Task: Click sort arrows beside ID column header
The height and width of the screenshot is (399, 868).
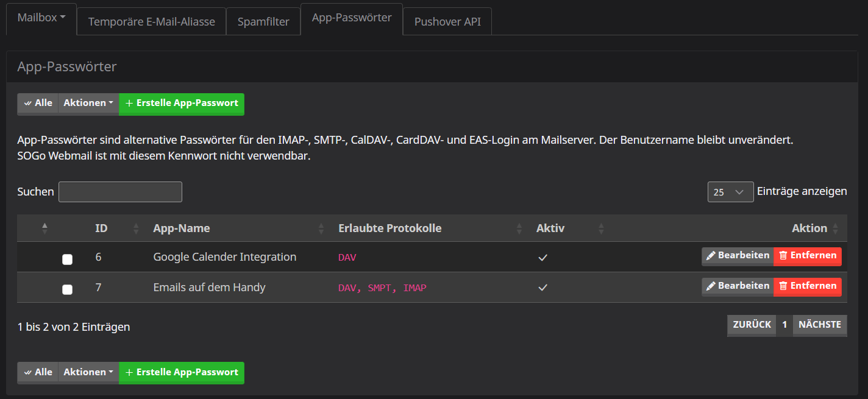Action: point(136,228)
